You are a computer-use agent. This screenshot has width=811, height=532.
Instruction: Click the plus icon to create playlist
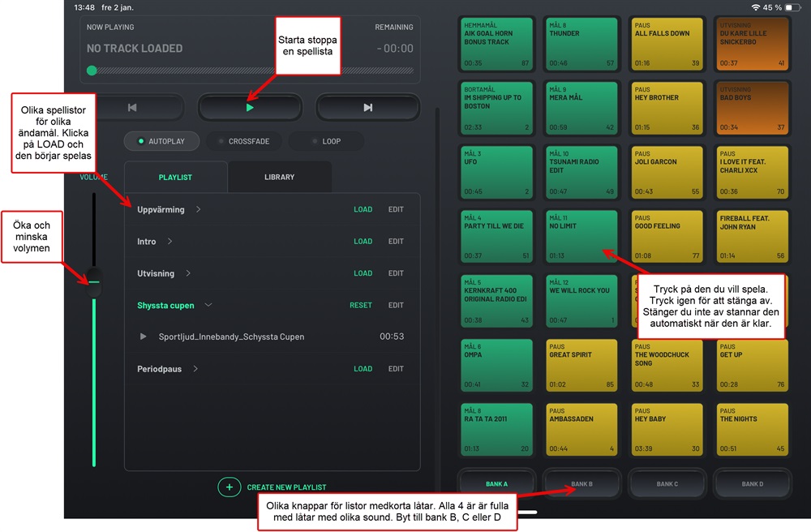pos(230,487)
